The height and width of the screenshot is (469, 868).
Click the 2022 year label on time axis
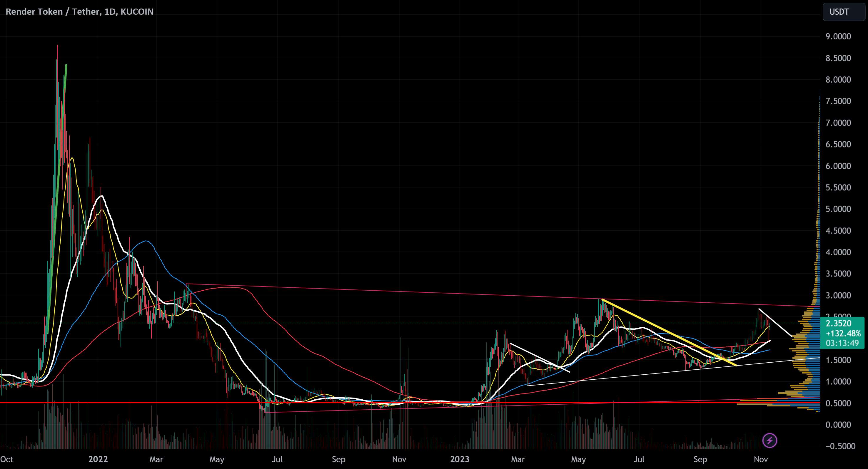(98, 459)
